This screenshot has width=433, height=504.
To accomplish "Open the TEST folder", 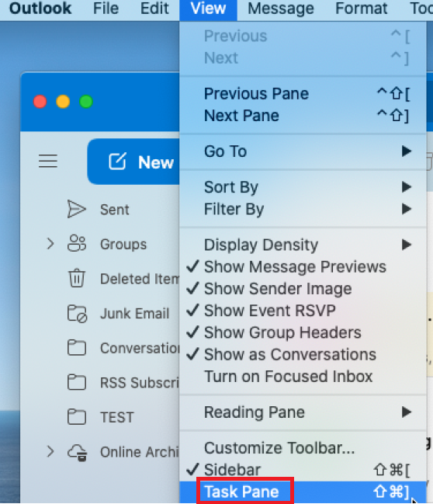I will tap(116, 417).
